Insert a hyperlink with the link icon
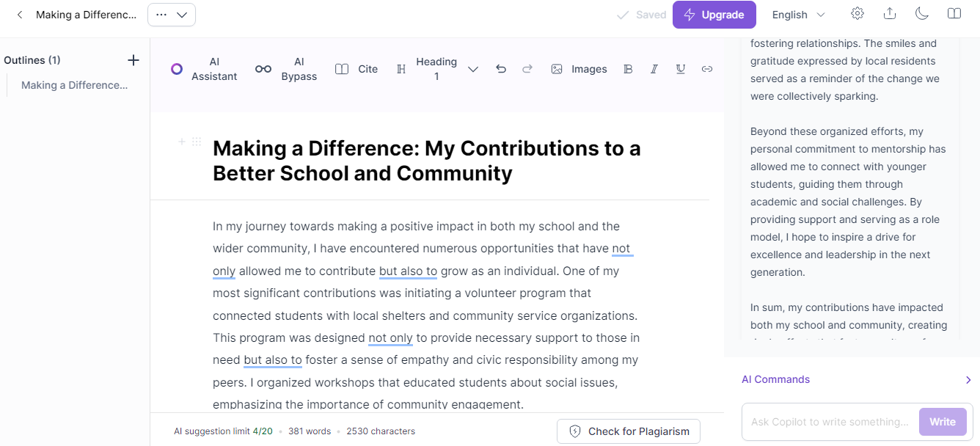980x446 pixels. pyautogui.click(x=707, y=69)
